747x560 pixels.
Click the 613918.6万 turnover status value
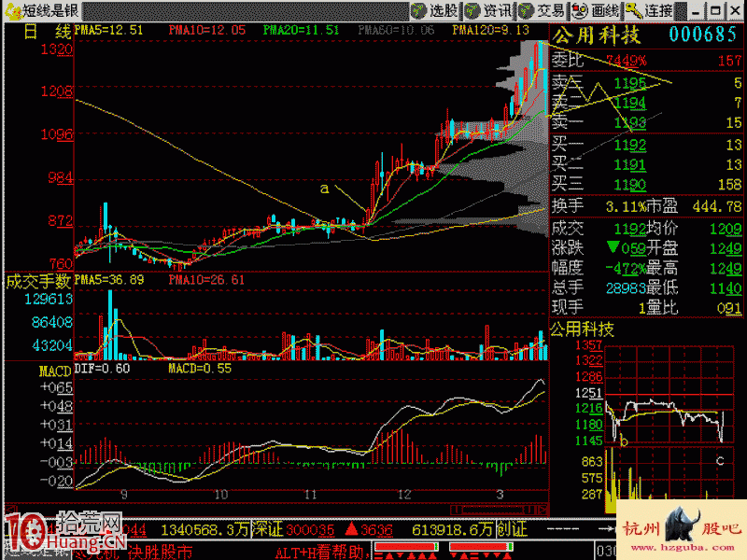click(x=453, y=530)
